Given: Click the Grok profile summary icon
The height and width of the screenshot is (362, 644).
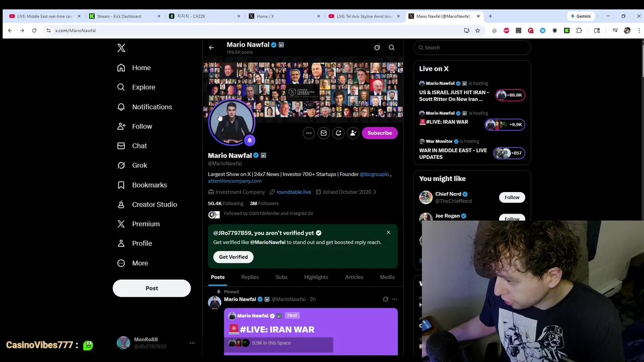Looking at the screenshot, I should tap(377, 47).
